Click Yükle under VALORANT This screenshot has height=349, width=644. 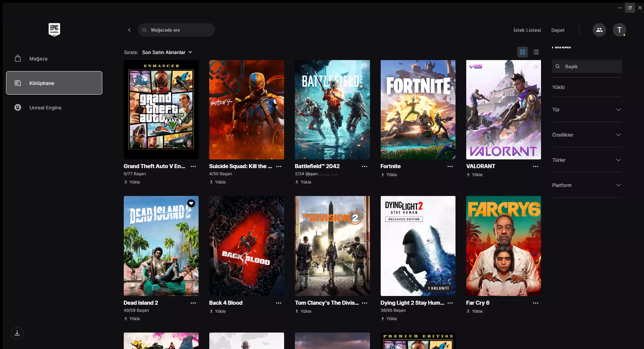(x=475, y=175)
